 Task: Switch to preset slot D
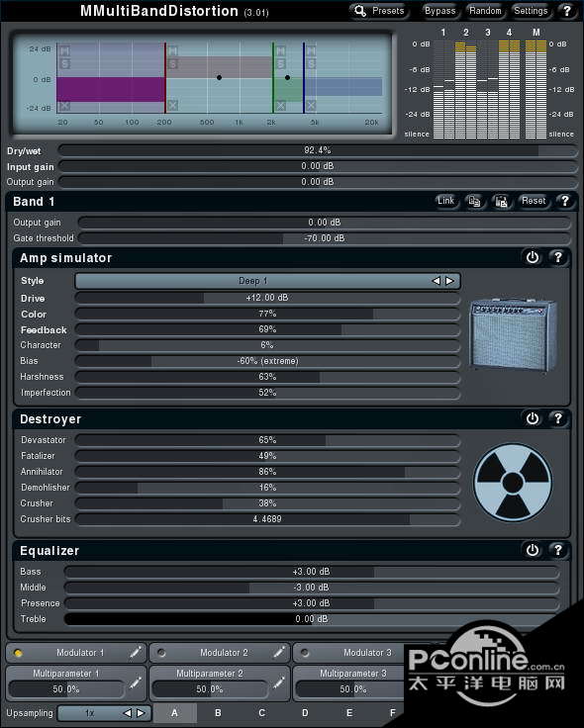pyautogui.click(x=305, y=713)
